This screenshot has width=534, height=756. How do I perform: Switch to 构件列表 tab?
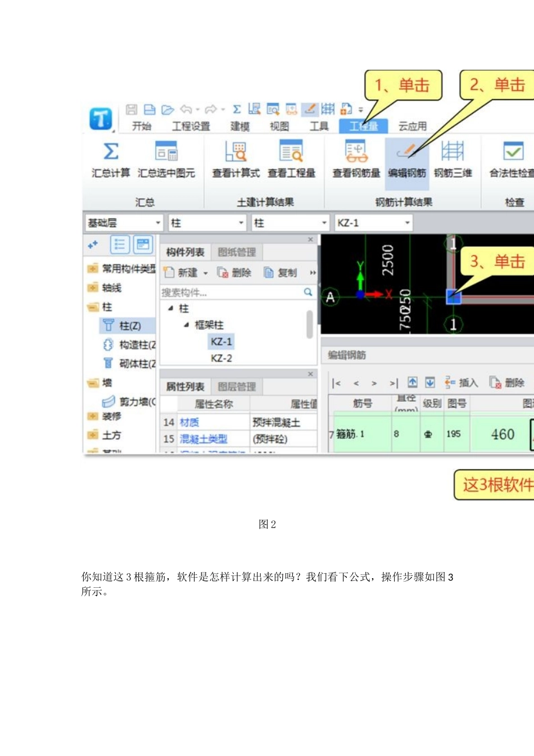point(185,252)
